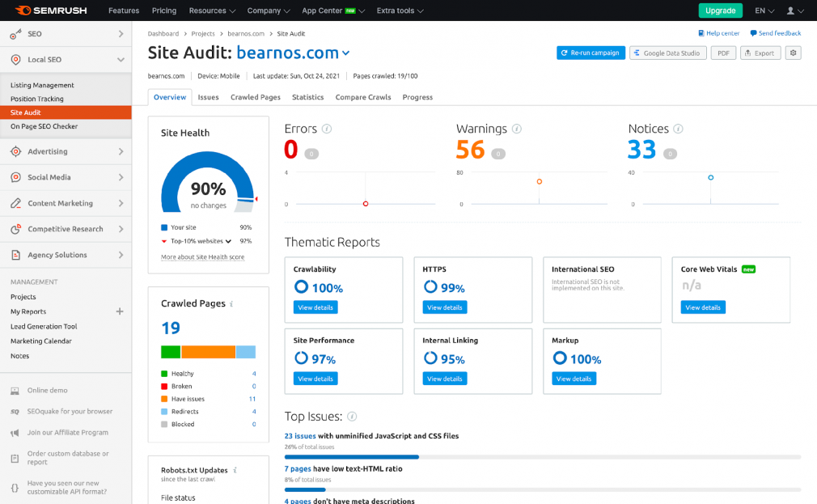Screen dimensions: 817x504
Task: Click the Robots.txt Updates info icon
Action: [235, 470]
